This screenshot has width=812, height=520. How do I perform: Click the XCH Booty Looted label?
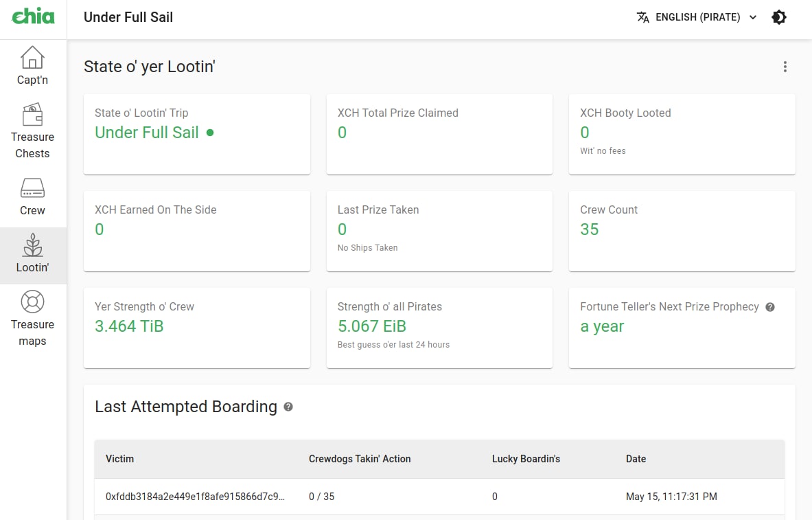[x=625, y=113]
